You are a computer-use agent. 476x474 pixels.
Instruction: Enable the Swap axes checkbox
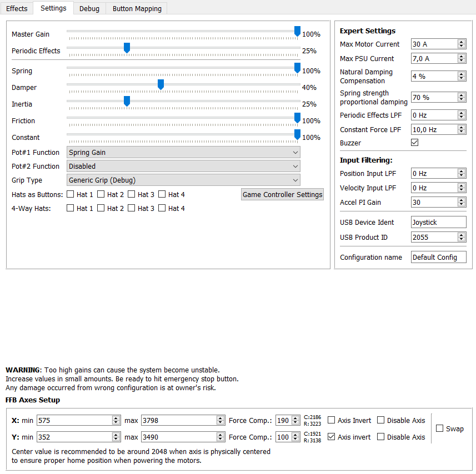coord(439,428)
